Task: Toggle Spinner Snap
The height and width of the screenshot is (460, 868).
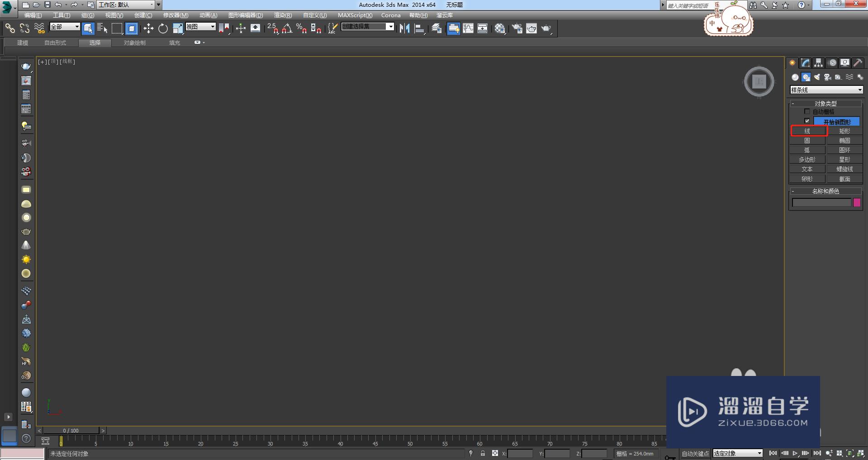Action: 316,28
